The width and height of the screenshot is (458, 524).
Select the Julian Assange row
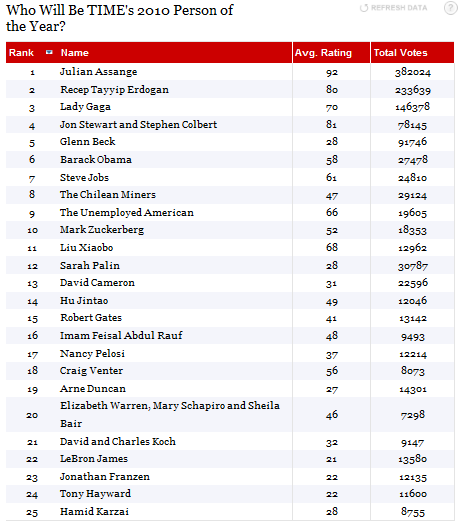tap(230, 72)
